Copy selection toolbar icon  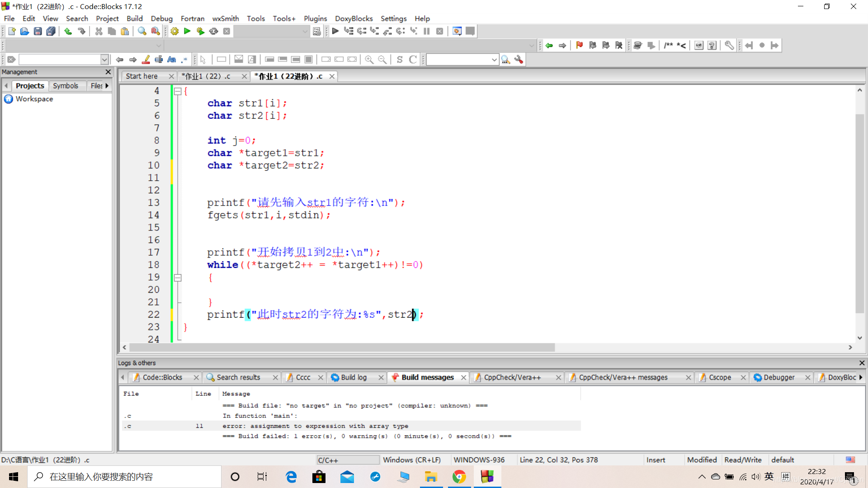pyautogui.click(x=112, y=31)
